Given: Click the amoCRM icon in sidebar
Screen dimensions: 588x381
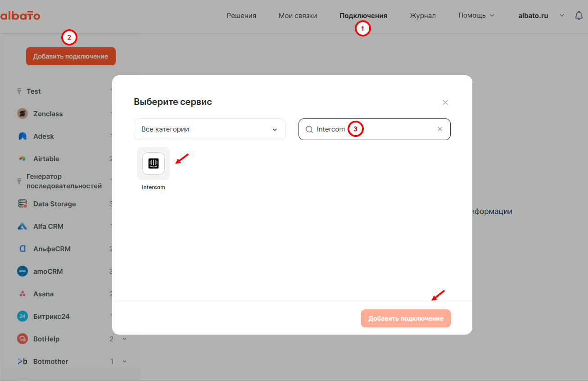Looking at the screenshot, I should click(23, 272).
